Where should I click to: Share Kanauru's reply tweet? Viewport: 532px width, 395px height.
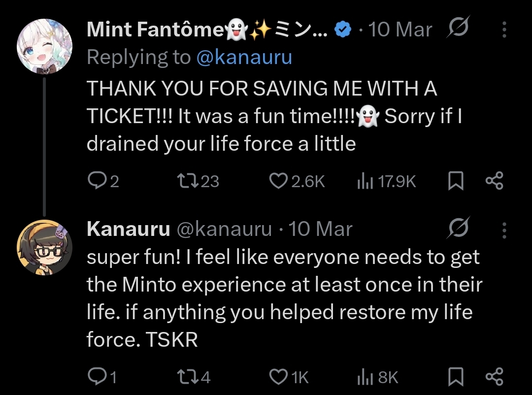click(x=494, y=377)
